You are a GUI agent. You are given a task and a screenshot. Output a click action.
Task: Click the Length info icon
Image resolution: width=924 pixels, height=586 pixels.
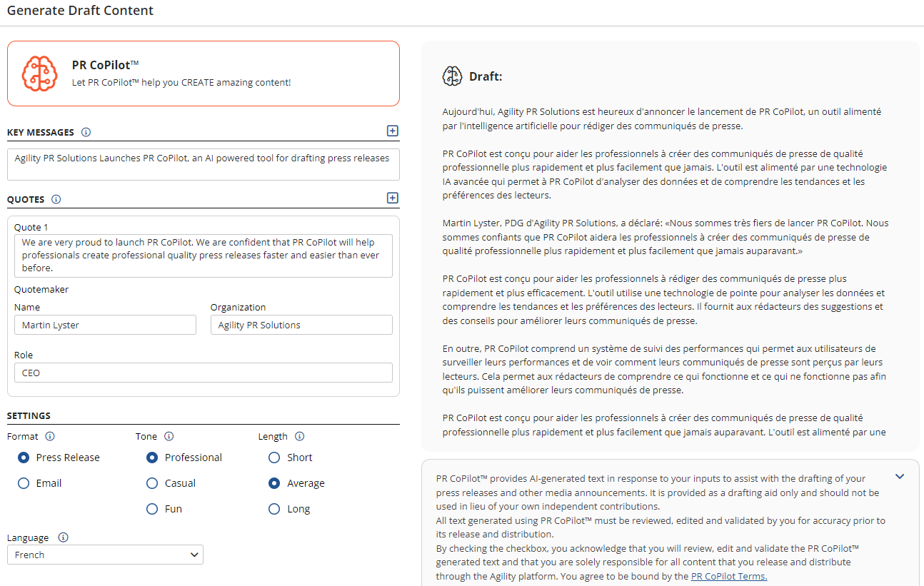(300, 436)
